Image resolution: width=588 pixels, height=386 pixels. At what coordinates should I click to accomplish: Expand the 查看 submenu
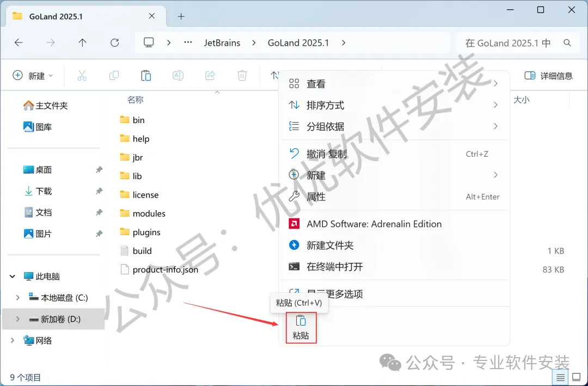click(x=394, y=84)
